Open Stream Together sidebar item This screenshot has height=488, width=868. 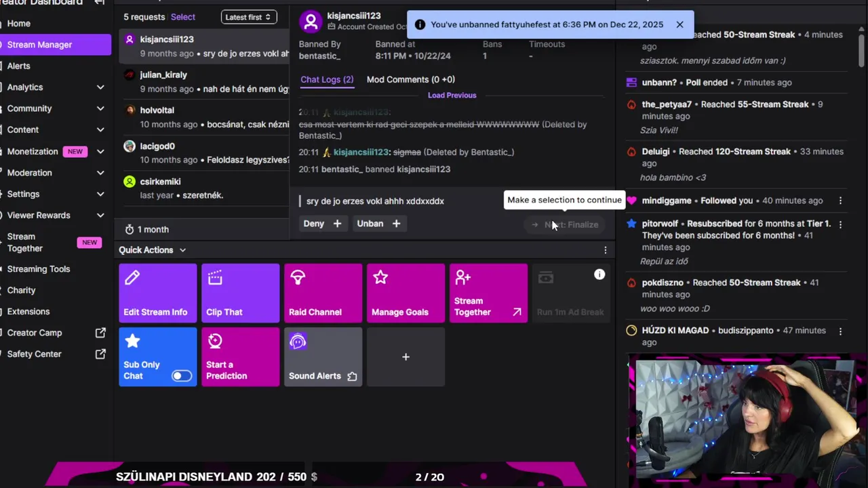[x=56, y=243]
